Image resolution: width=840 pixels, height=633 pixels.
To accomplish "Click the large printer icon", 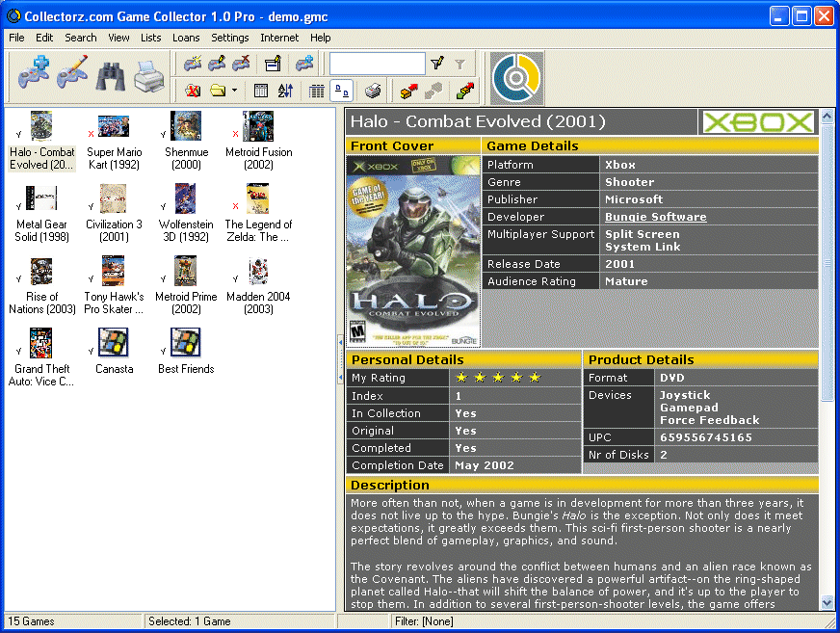I will click(x=149, y=75).
